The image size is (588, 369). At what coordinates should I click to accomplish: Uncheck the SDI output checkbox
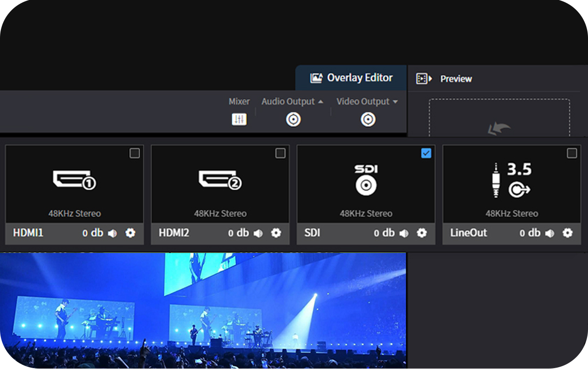coord(426,153)
